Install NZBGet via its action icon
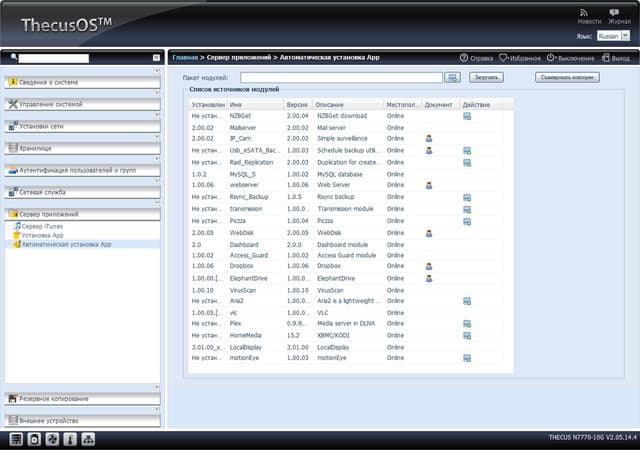640x450 pixels. click(467, 116)
